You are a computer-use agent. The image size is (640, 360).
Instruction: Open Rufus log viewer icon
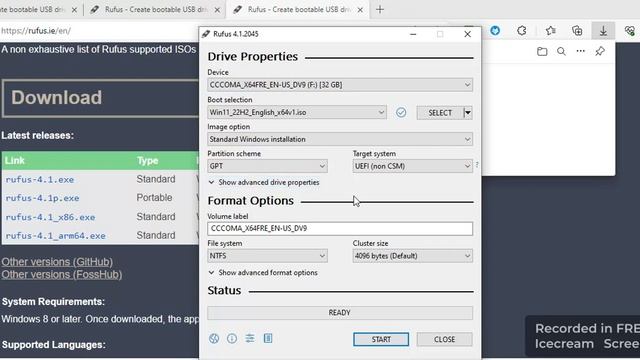[x=268, y=338]
